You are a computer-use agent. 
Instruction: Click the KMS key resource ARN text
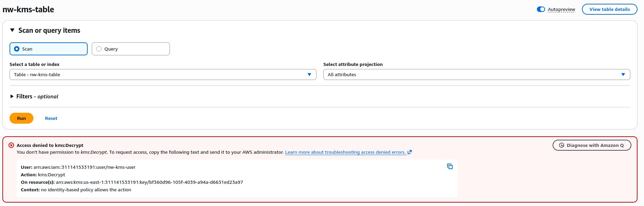(149, 182)
